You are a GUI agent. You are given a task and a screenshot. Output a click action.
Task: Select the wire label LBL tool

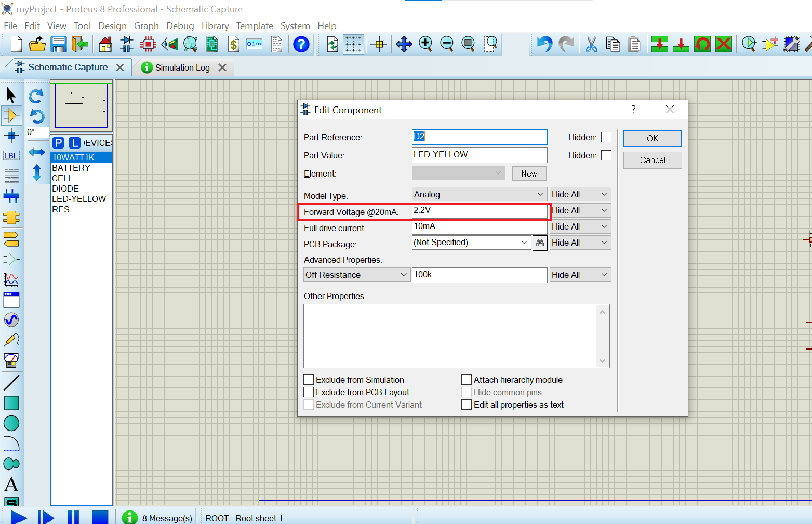[11, 156]
